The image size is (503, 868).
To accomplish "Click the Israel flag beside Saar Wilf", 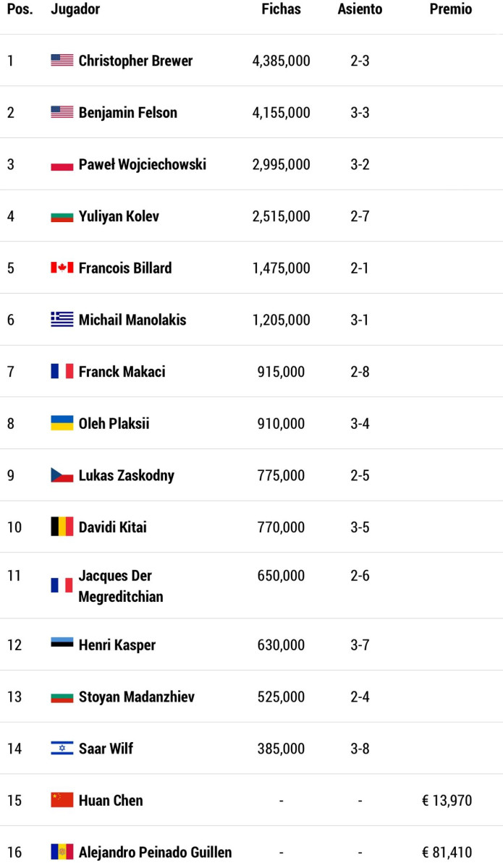I will 62,748.
